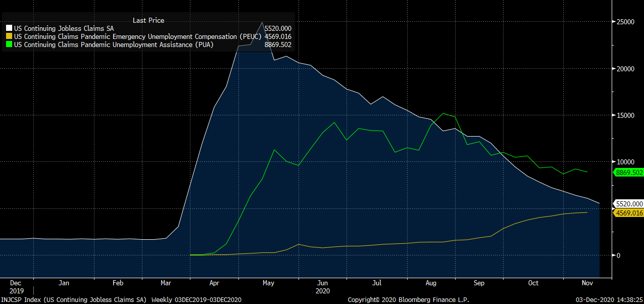This screenshot has width=644, height=304.
Task: Click the yellow PEUC legend swatch
Action: coord(10,37)
